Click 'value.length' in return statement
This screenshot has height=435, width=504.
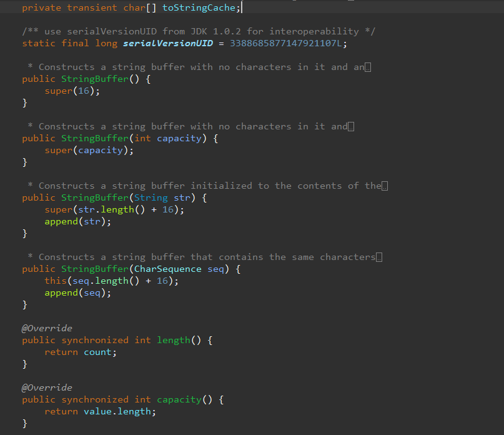pos(117,411)
